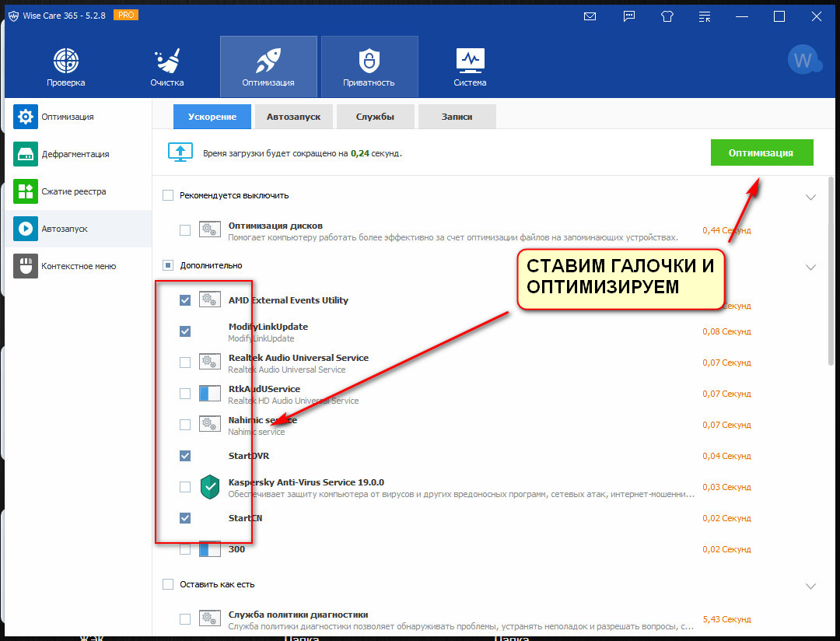Open the Проверка section icon
This screenshot has height=641, width=840.
tap(66, 61)
